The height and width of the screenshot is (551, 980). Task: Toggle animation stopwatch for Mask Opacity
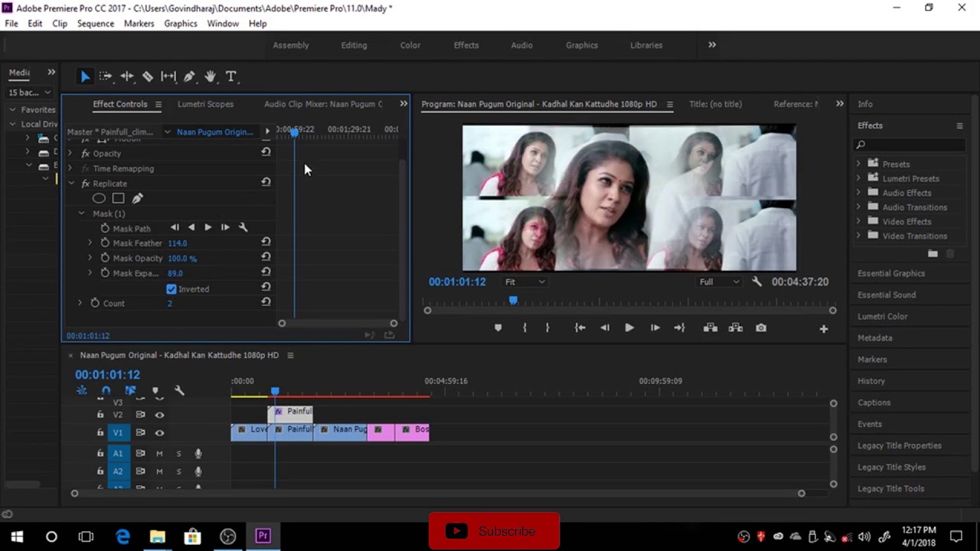105,258
